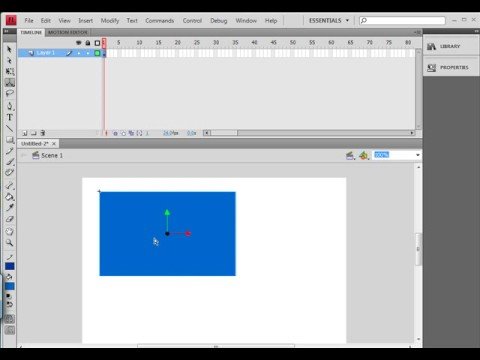Select the Eraser tool
Viewport: 480px width, 360px height.
point(10,219)
